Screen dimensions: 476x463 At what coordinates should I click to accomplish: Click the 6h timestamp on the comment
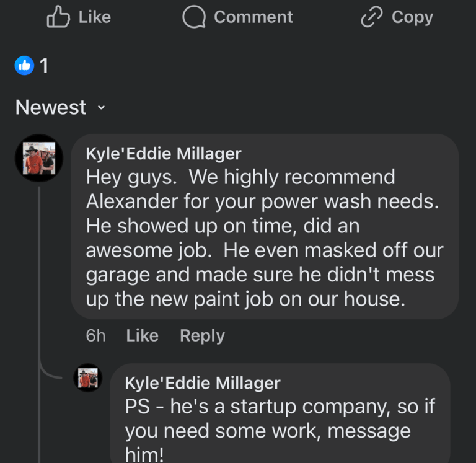tap(95, 335)
